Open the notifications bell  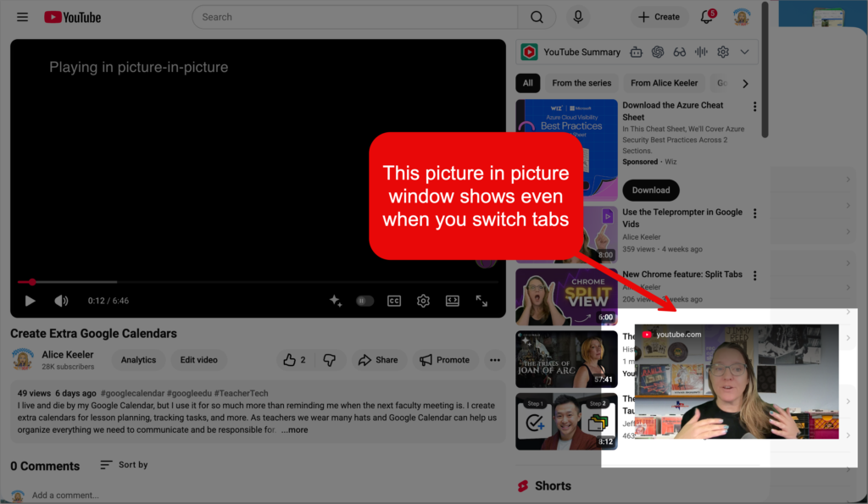click(x=707, y=17)
